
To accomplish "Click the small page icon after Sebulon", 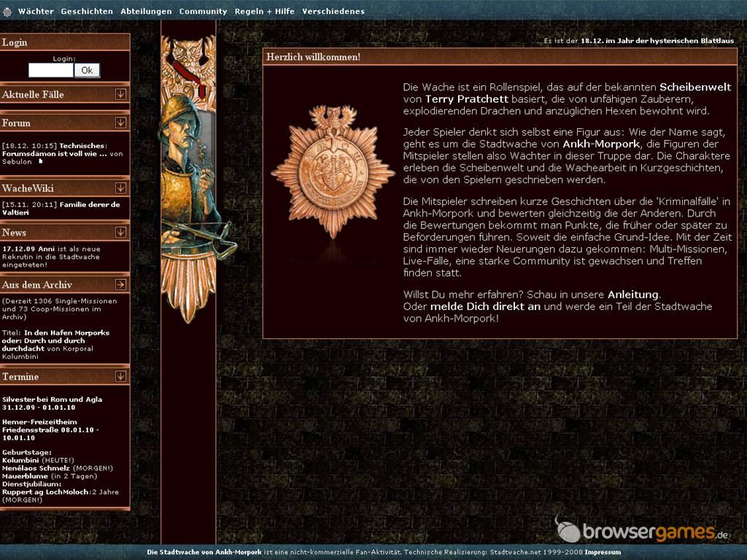I will coord(41,161).
